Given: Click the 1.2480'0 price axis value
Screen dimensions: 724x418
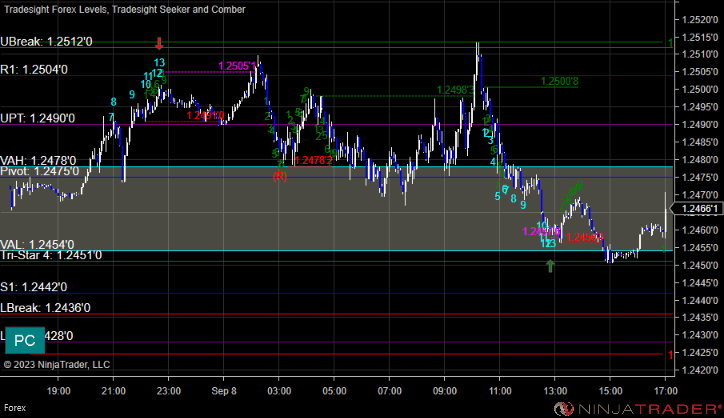Looking at the screenshot, I should (x=701, y=160).
